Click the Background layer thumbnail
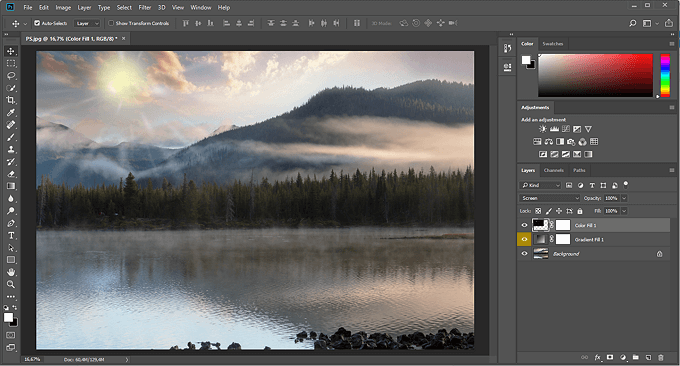The height and width of the screenshot is (366, 680). coord(540,254)
